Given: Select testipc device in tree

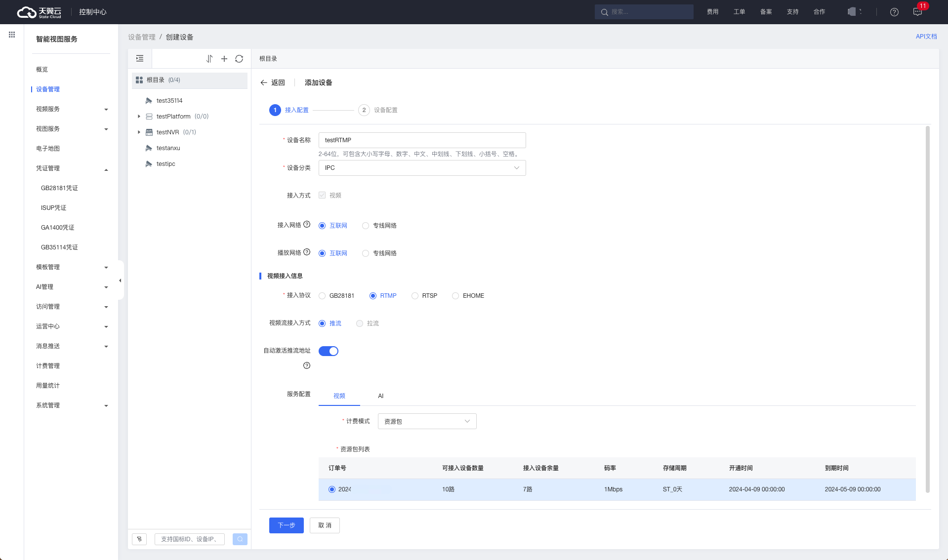Looking at the screenshot, I should [x=165, y=164].
